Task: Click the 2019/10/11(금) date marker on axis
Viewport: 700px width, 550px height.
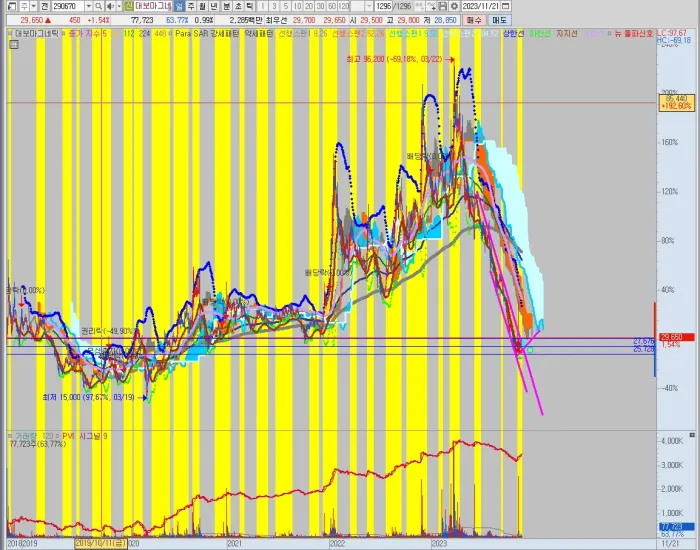Action: click(x=101, y=543)
